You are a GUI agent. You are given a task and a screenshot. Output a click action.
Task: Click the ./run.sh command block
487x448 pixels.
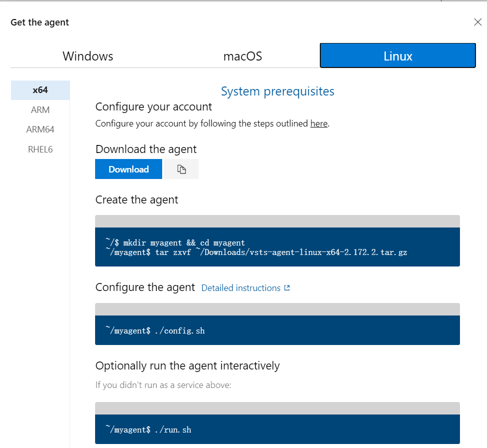pos(277,429)
